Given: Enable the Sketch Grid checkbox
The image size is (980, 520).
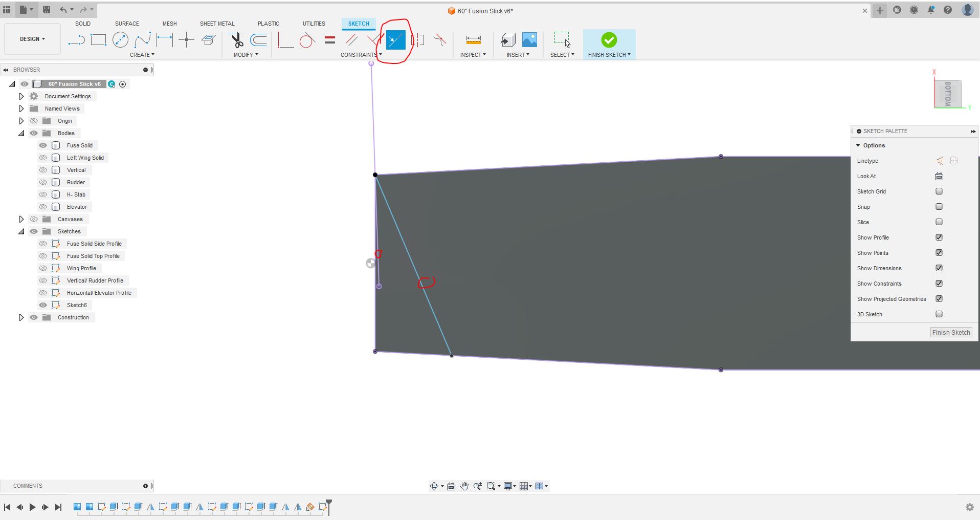Looking at the screenshot, I should 939,191.
